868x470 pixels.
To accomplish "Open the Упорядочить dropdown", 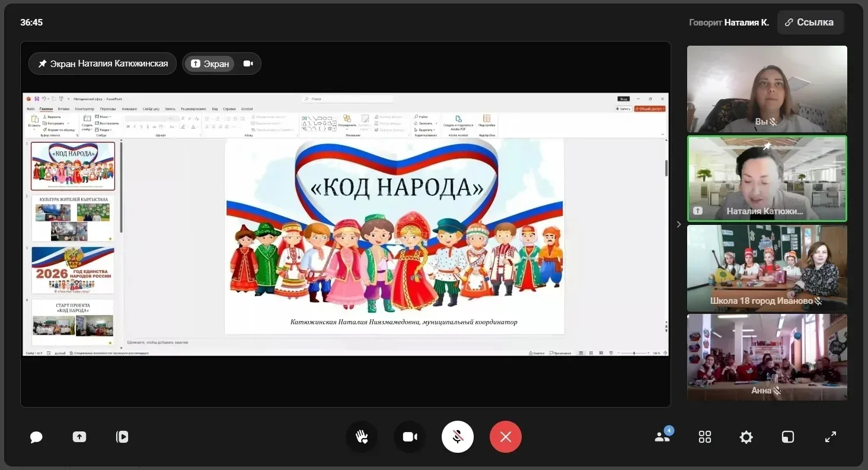I will coord(347,123).
